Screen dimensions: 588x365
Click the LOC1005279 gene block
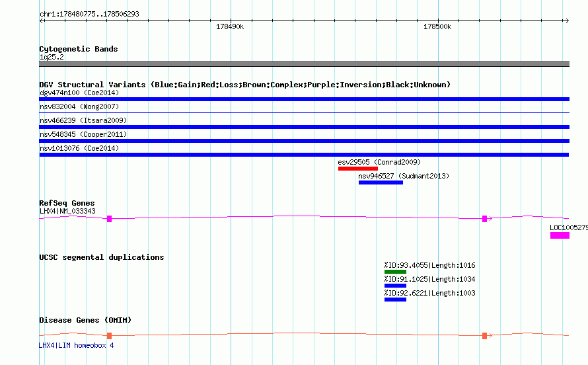coord(560,235)
